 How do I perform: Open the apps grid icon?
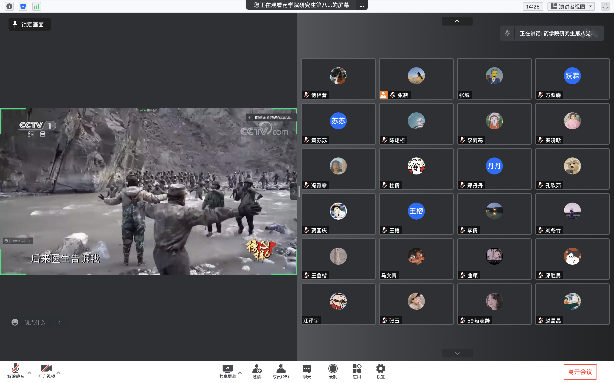357,371
